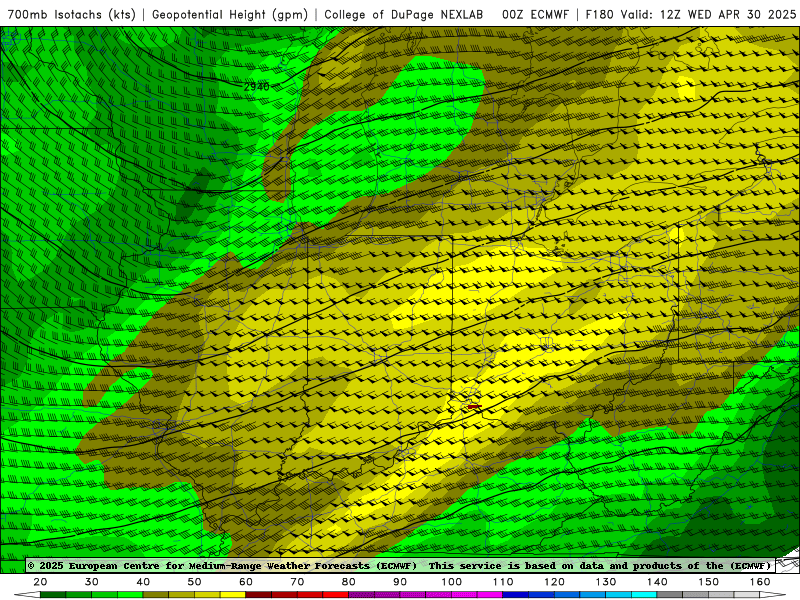Click the bright red swatch left of 80
800x600 pixels.
point(336,594)
